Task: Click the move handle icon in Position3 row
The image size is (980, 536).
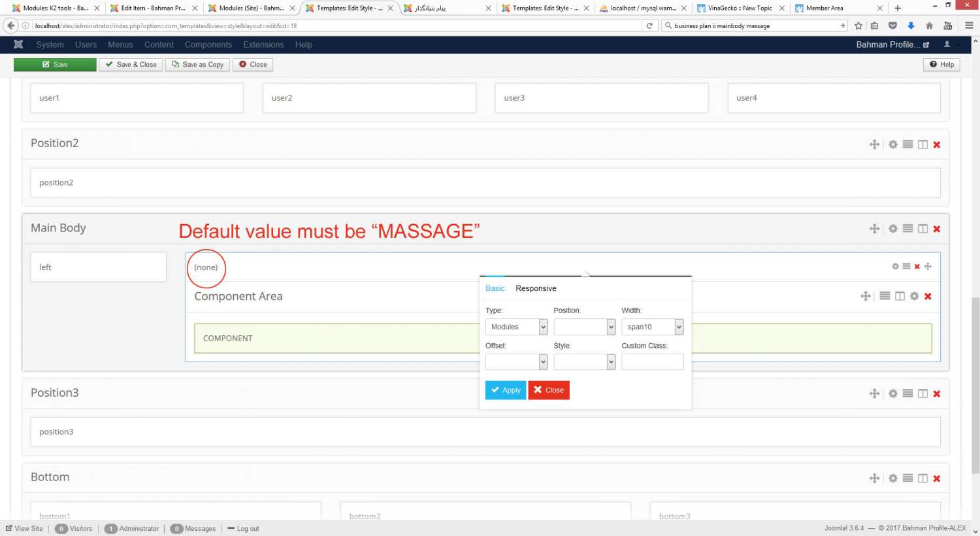Action: pyautogui.click(x=874, y=394)
